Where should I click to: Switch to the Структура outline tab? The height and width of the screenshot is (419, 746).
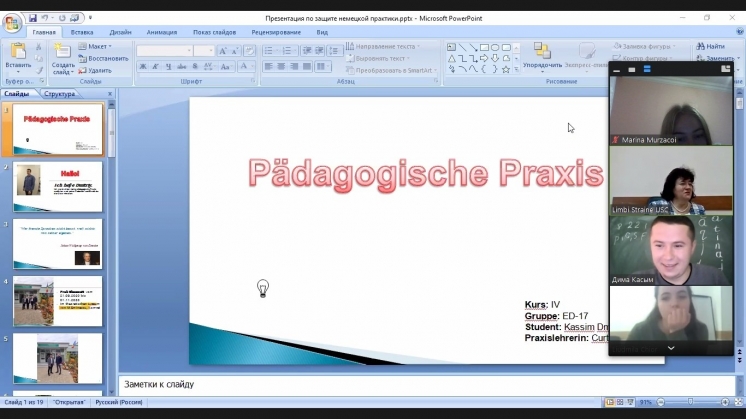[x=59, y=94]
